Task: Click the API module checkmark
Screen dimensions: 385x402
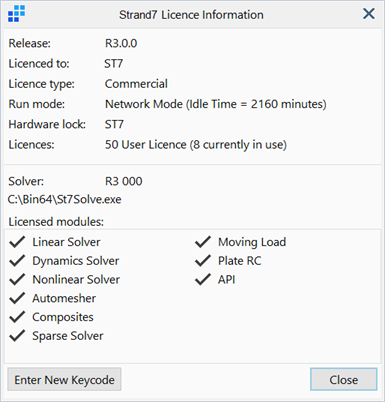Action: point(203,279)
